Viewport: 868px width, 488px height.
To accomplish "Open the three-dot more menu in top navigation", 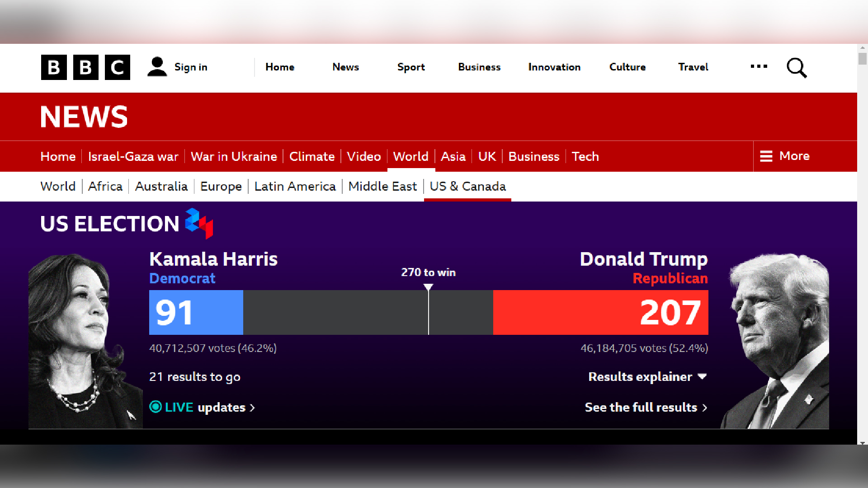I will pos(759,66).
